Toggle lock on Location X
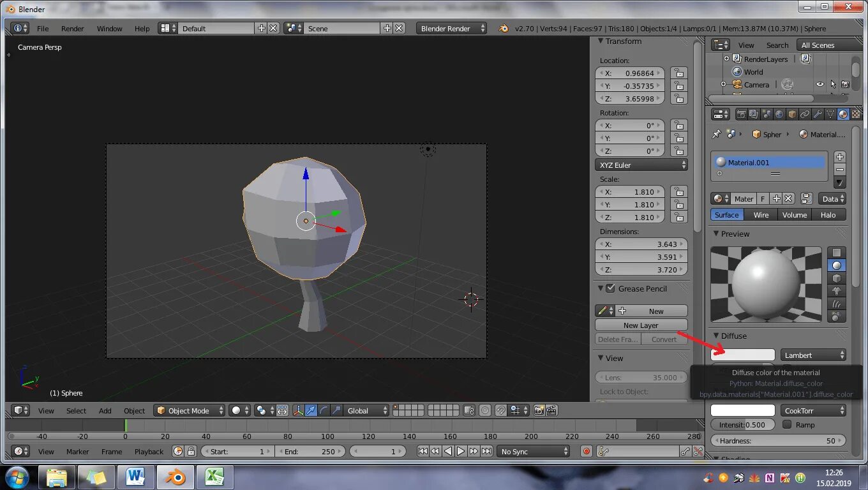The height and width of the screenshot is (490, 868). (x=680, y=73)
